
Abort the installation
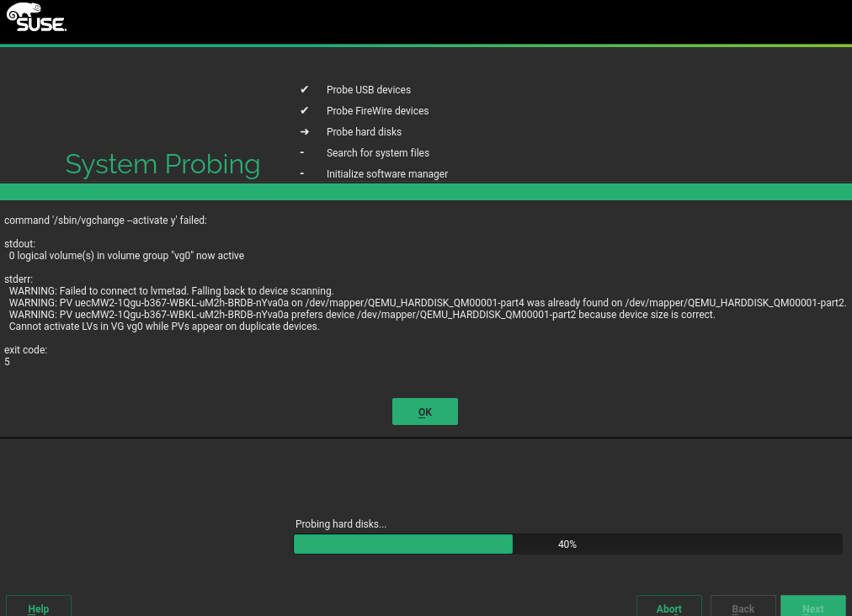669,608
